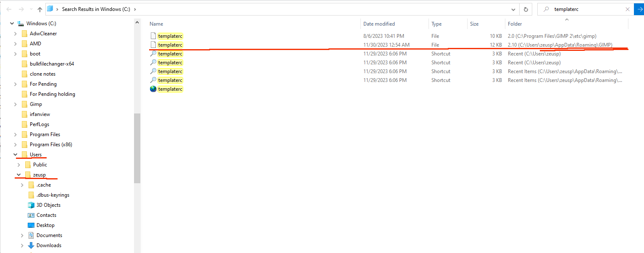This screenshot has height=253, width=644.
Task: Select Windows (C:) drive in tree
Action: click(41, 24)
